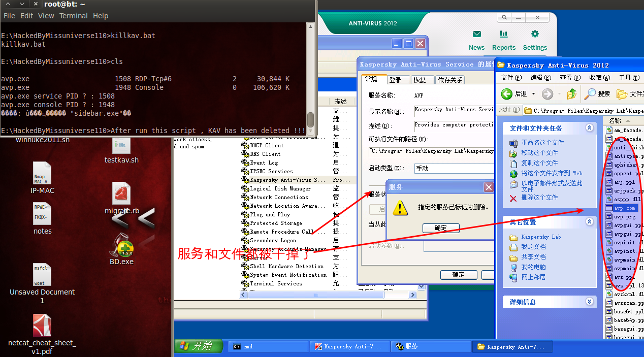
Task: Click the Kaspersky search magnifier button
Action: [x=504, y=18]
